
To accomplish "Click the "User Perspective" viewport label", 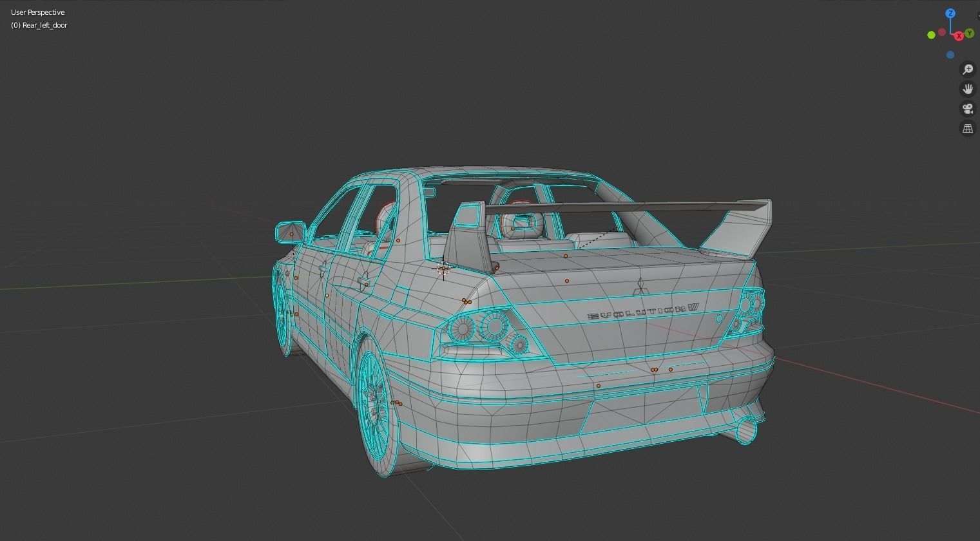I will 37,12.
